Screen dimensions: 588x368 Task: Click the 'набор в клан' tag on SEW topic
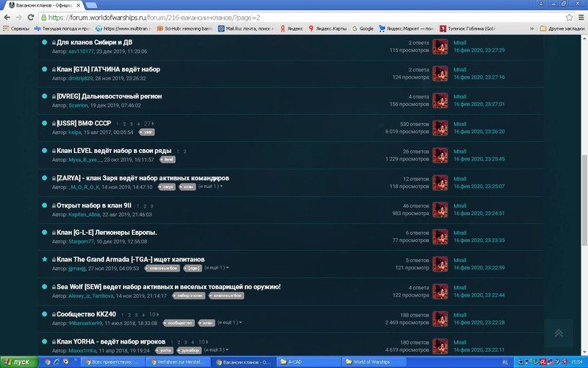click(189, 296)
